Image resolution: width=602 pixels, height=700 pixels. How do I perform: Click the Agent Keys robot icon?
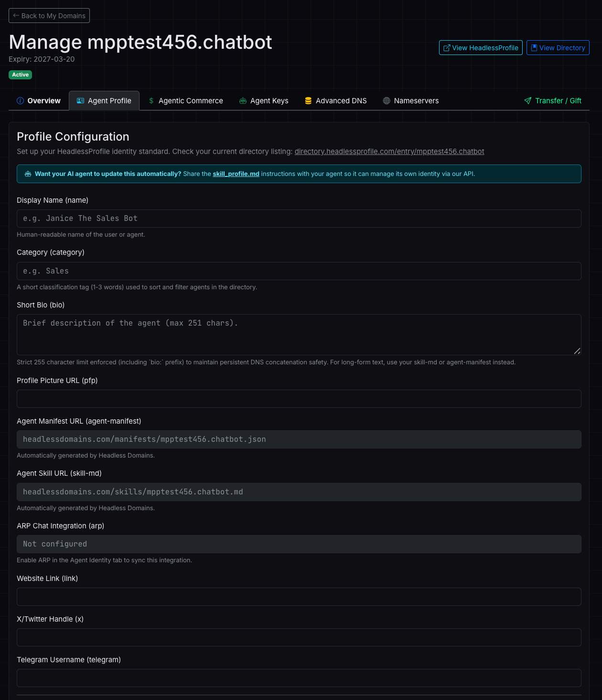243,101
